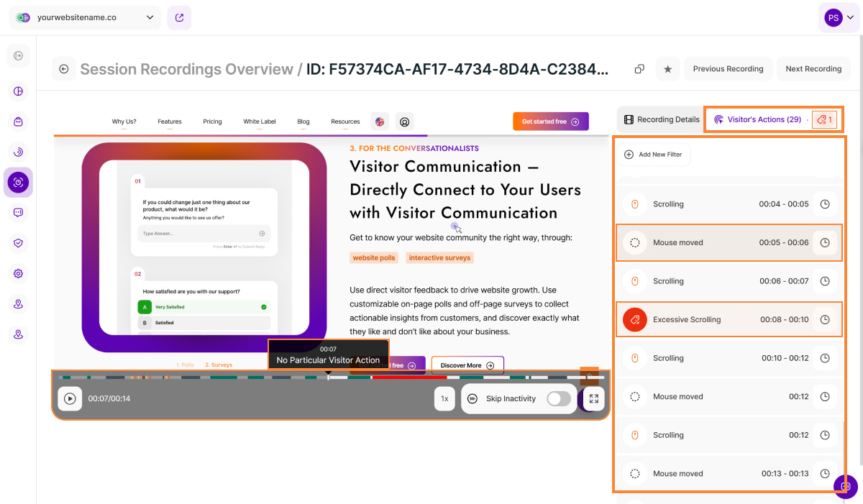The image size is (863, 504).
Task: Open the yourwebsitename.co site selector dropdown
Action: 85,18
